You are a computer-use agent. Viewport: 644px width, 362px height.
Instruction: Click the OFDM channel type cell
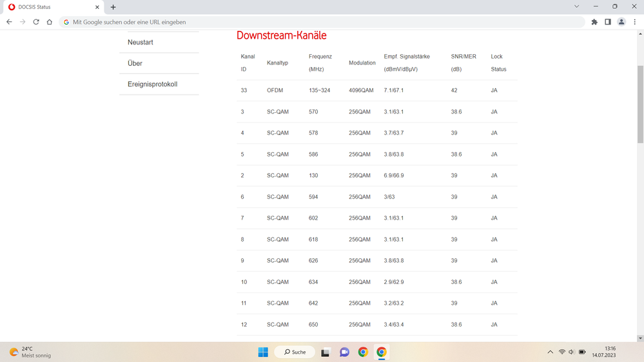275,90
